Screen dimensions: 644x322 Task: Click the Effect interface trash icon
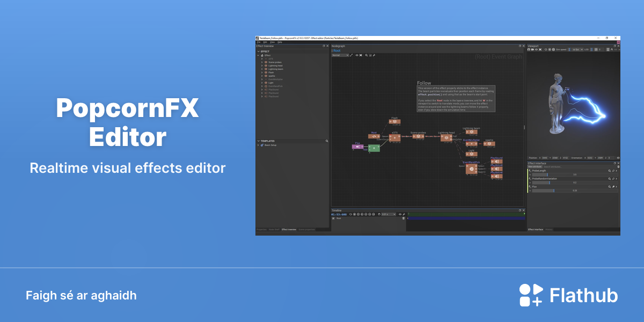point(618,167)
